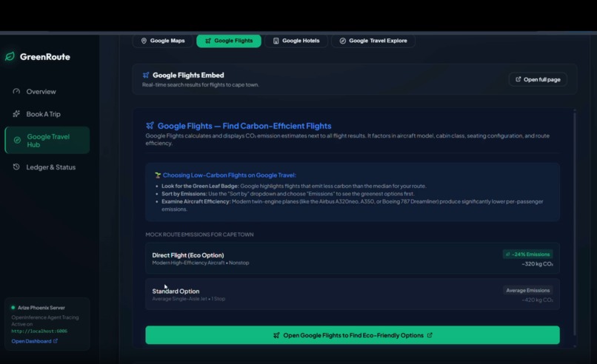Click the leaf icon in -24% Emissions badge
Screen dimensions: 597x364
click(x=507, y=254)
